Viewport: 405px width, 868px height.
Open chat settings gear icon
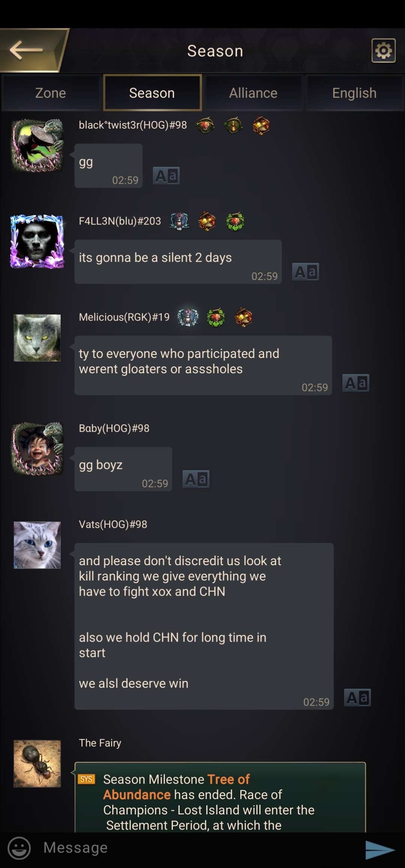[x=383, y=51]
